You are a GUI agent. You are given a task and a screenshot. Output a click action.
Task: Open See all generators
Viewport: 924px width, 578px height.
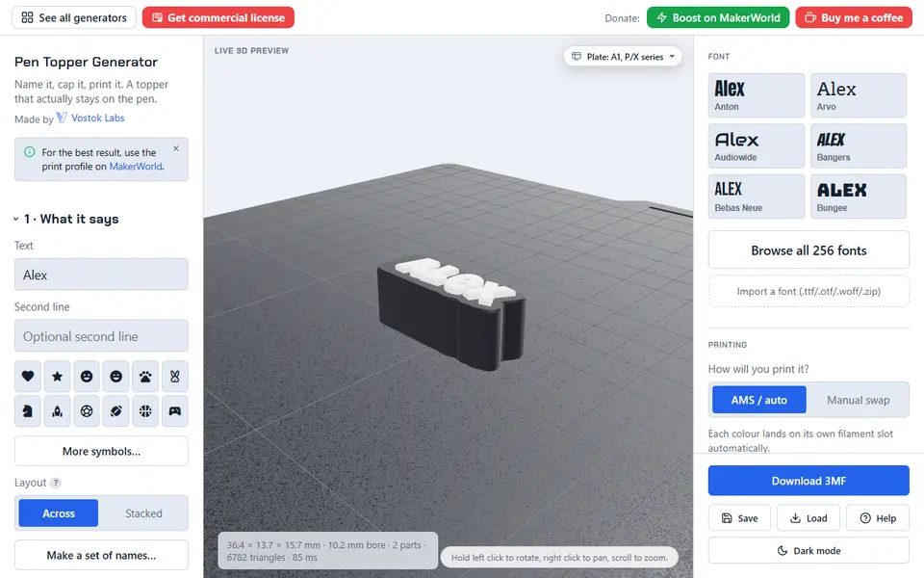click(x=74, y=17)
